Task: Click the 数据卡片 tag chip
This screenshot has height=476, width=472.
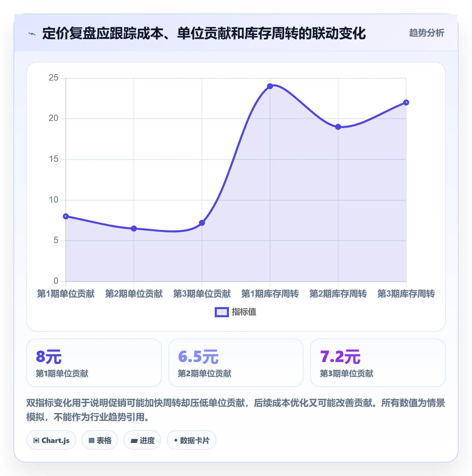Action: point(191,440)
